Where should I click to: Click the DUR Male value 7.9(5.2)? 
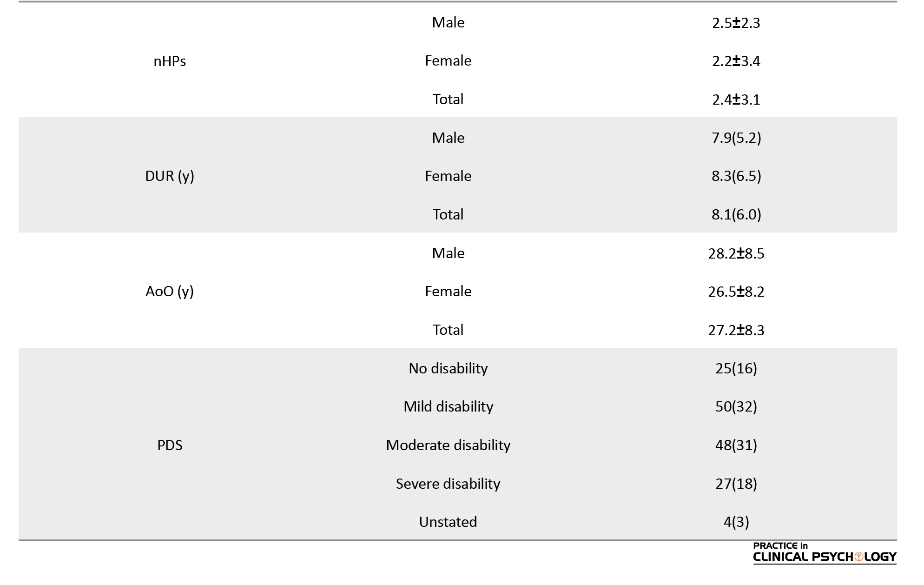[736, 138]
